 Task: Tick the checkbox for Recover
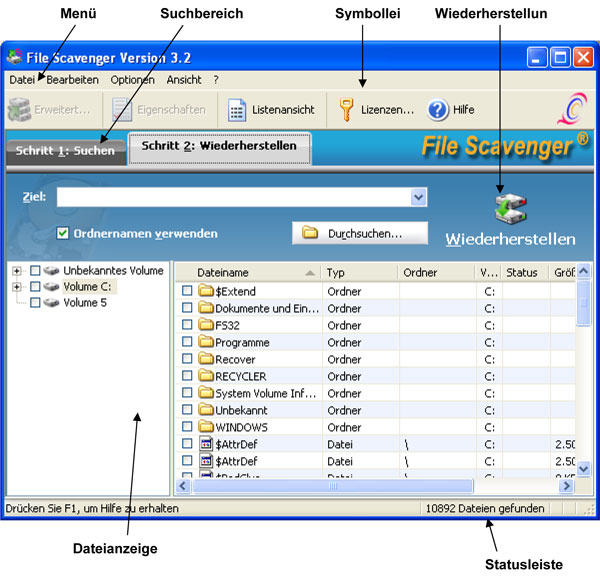pyautogui.click(x=187, y=359)
